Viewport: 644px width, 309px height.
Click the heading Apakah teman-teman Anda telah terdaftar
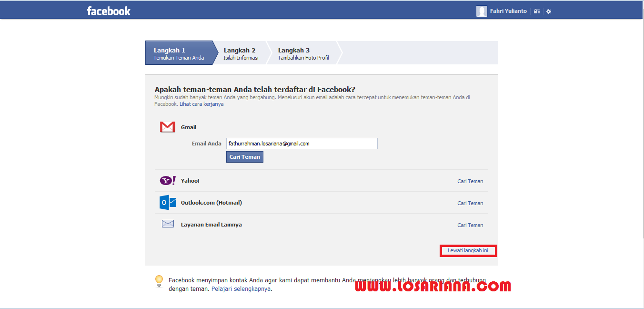(255, 89)
